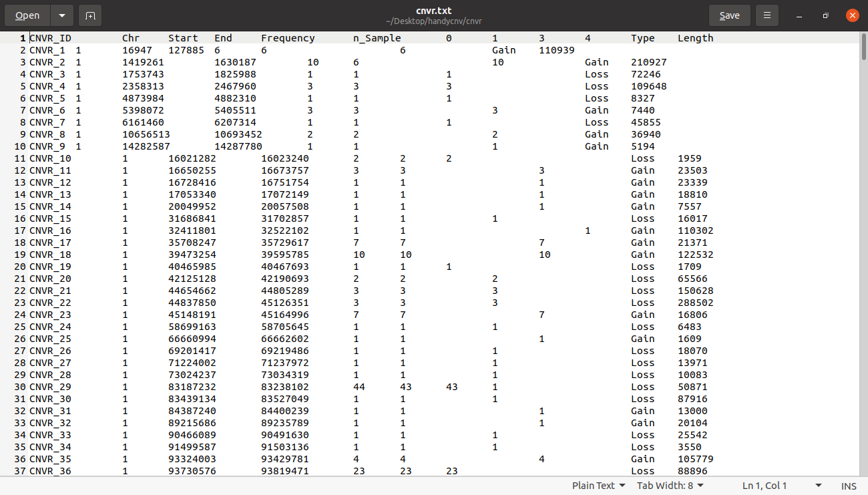Image resolution: width=868 pixels, height=495 pixels.
Task: Open the gedit hamburger menu
Action: click(x=767, y=15)
